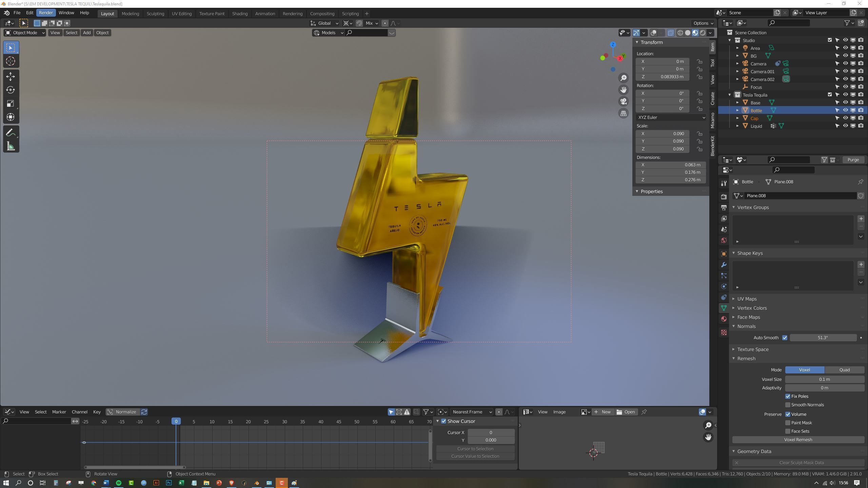Screen dimensions: 868x488
Task: Switch to the Modeling workspace tab
Action: [130, 14]
